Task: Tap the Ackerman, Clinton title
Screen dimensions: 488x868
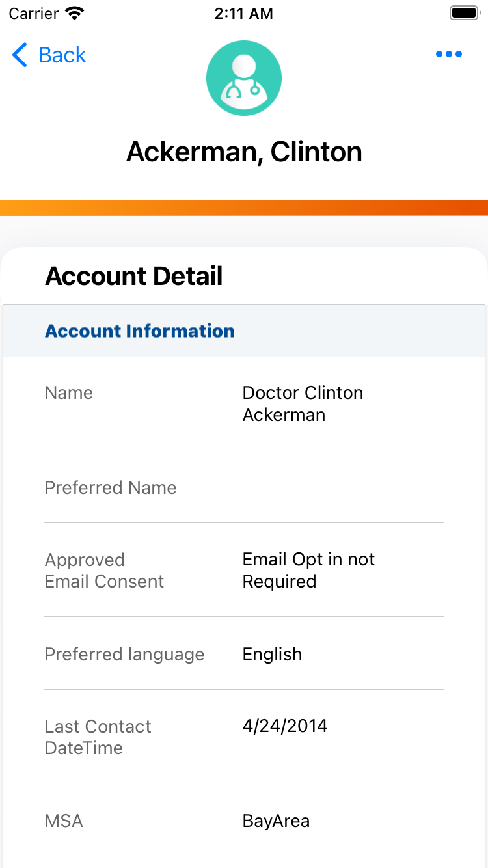Action: click(x=244, y=152)
